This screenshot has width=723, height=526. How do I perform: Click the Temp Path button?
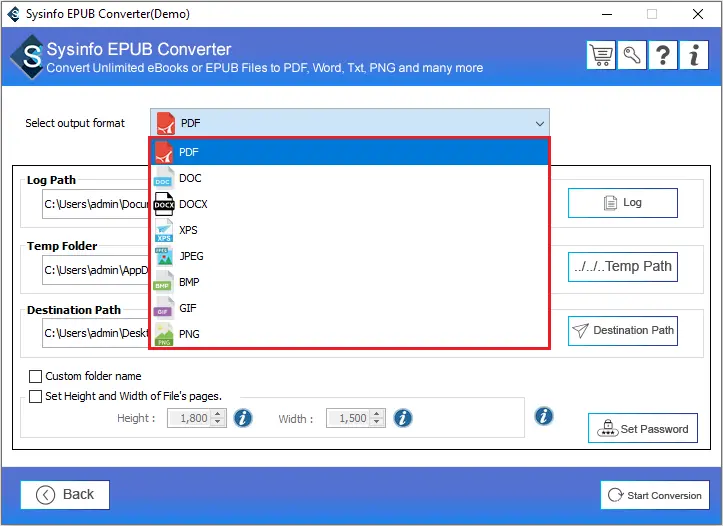pos(622,266)
